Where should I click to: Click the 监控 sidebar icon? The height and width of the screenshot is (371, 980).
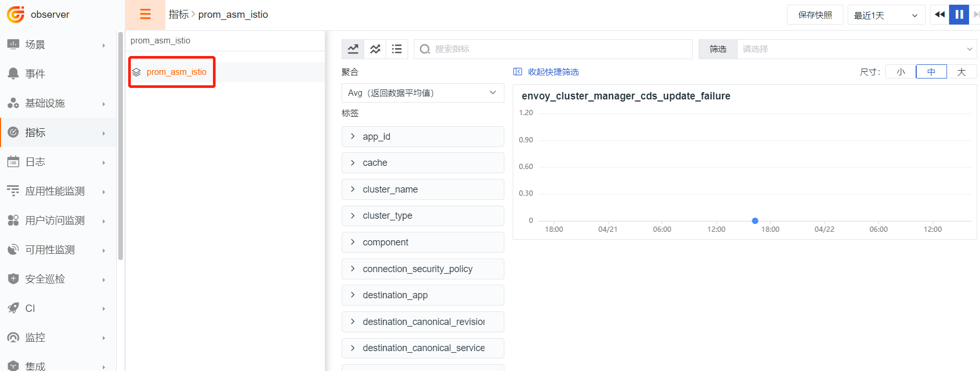tap(13, 338)
